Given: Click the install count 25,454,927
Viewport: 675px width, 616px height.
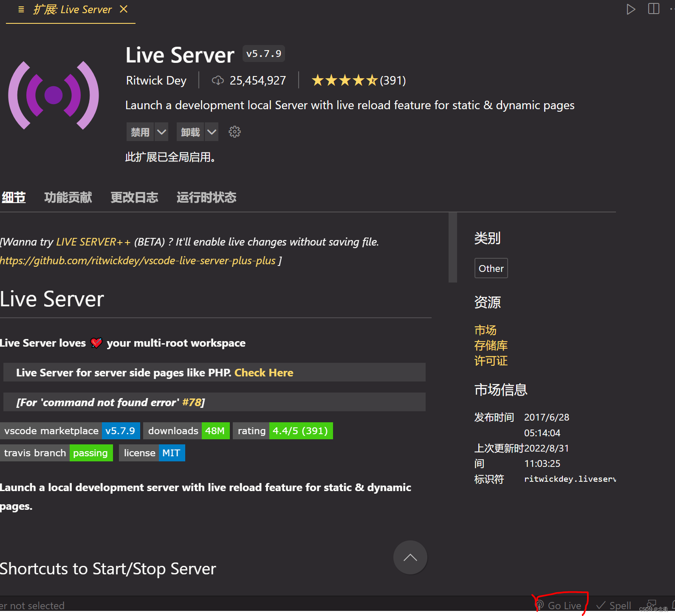Looking at the screenshot, I should [258, 80].
